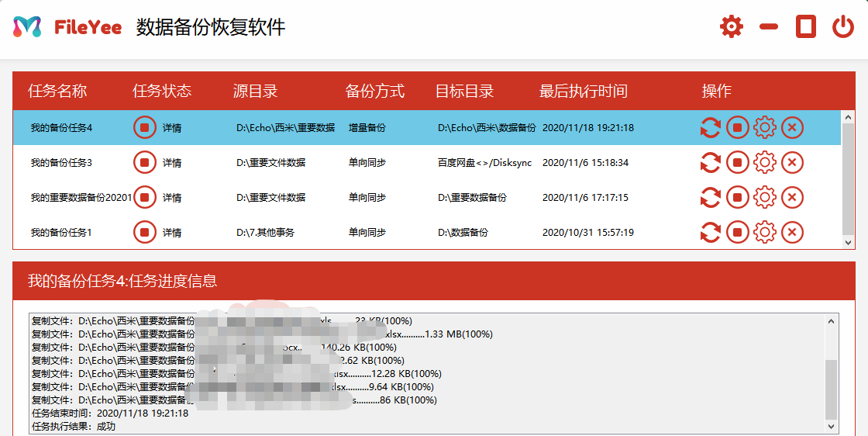Run sync for 我的备份任务4
This screenshot has width=868, height=436.
coord(710,127)
